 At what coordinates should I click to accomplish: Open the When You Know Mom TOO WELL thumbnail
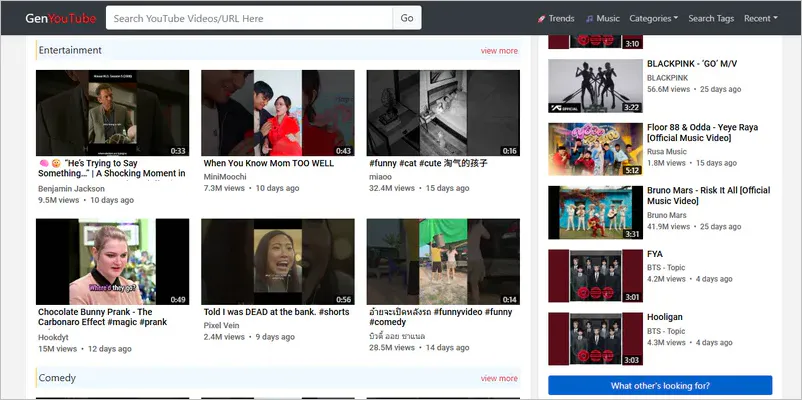tap(278, 113)
